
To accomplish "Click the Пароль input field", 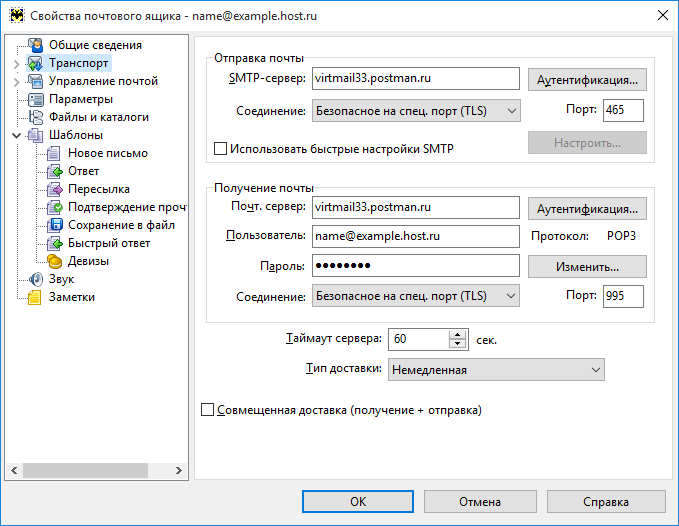I will point(416,265).
